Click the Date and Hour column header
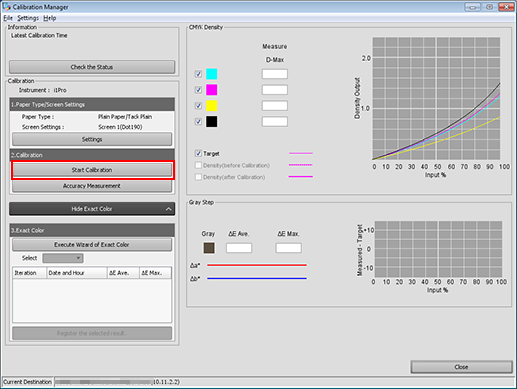Viewport: 517px width, 389px height. (x=77, y=273)
